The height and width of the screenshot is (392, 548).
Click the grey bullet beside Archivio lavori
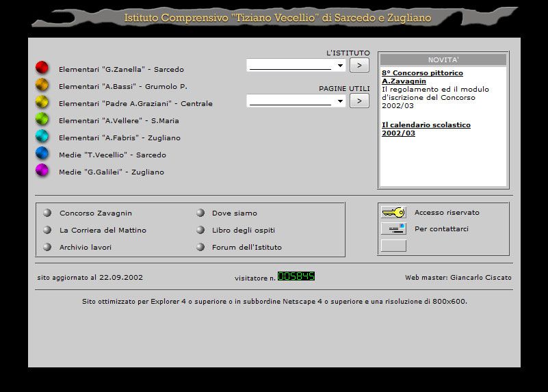pyautogui.click(x=47, y=247)
